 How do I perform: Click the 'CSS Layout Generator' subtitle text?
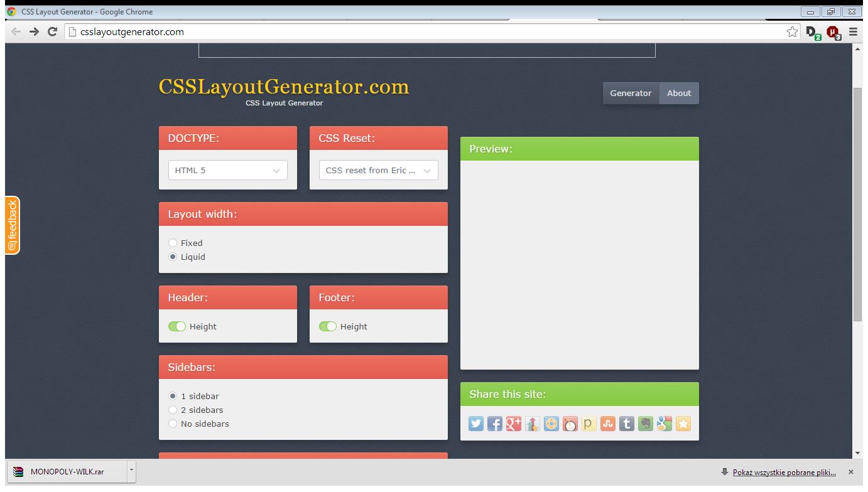click(284, 103)
